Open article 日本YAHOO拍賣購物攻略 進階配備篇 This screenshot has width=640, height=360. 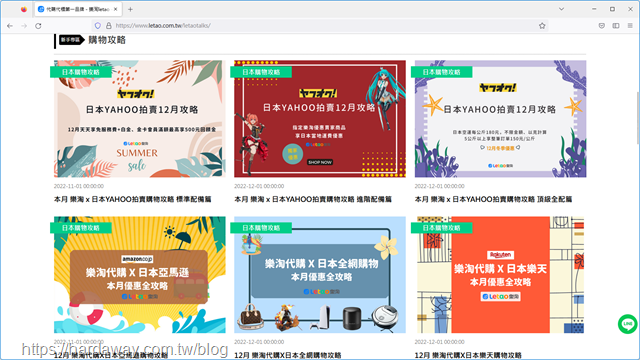point(313,199)
